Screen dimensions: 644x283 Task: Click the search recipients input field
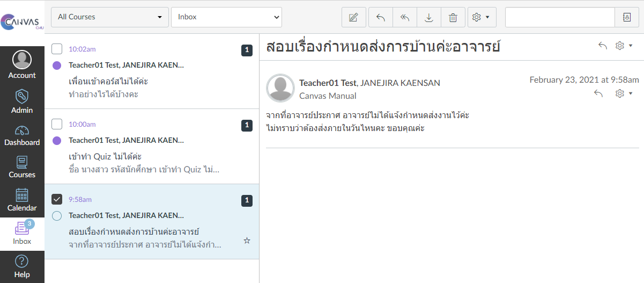559,17
